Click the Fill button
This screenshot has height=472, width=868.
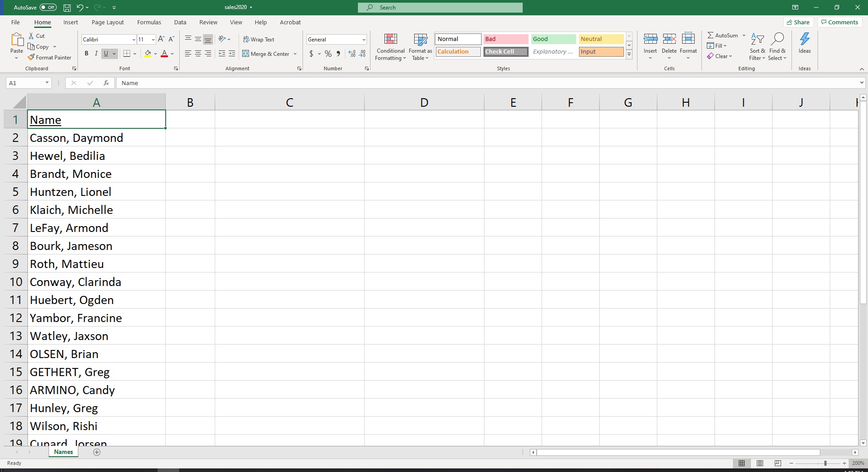pos(717,45)
